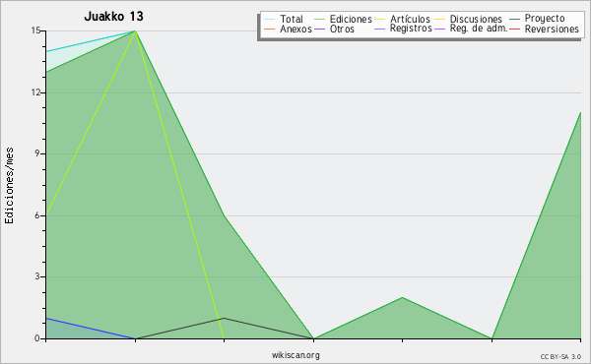
Task: Click the CC BY-SA 3.0 license text
Action: [x=560, y=357]
